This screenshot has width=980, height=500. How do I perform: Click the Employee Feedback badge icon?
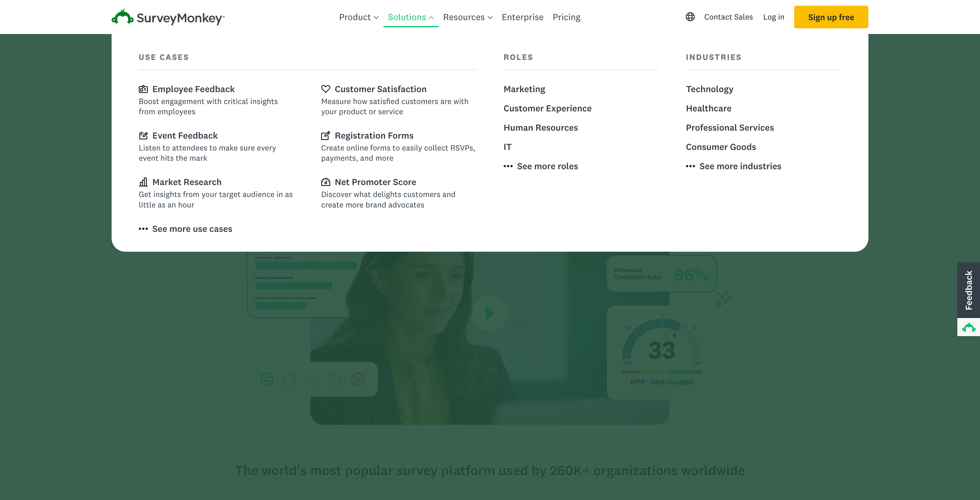coord(143,89)
